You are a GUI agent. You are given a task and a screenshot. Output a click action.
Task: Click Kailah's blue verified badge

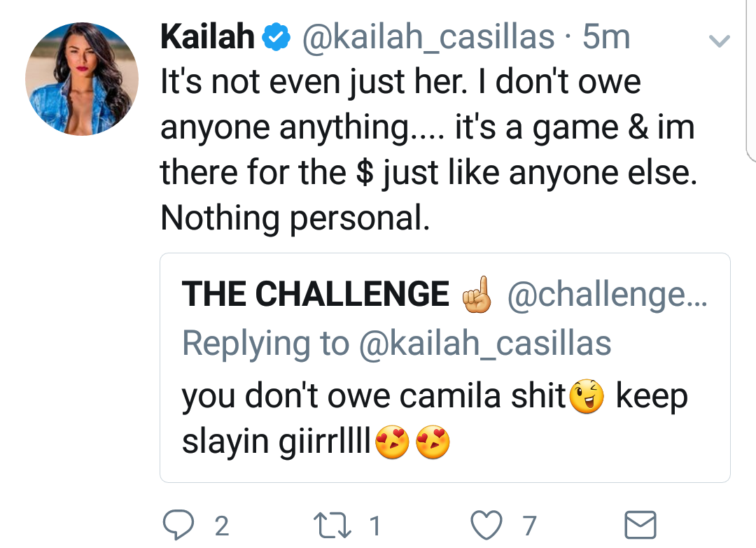click(276, 37)
